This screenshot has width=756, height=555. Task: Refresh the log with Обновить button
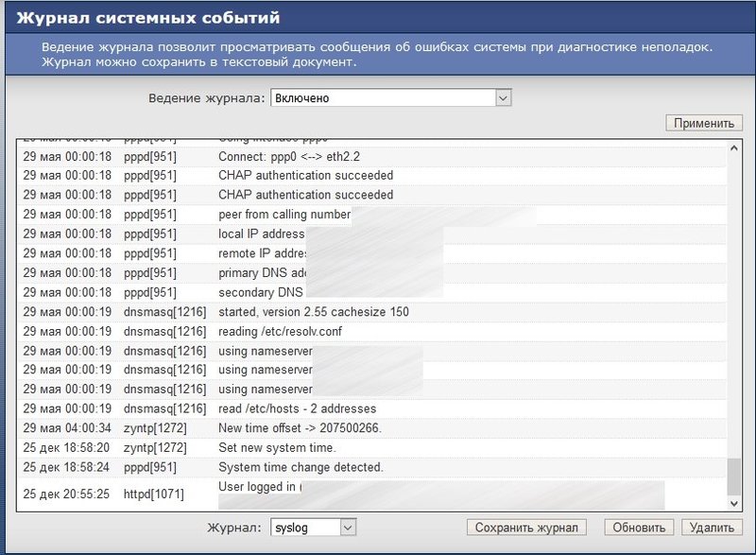pos(639,528)
